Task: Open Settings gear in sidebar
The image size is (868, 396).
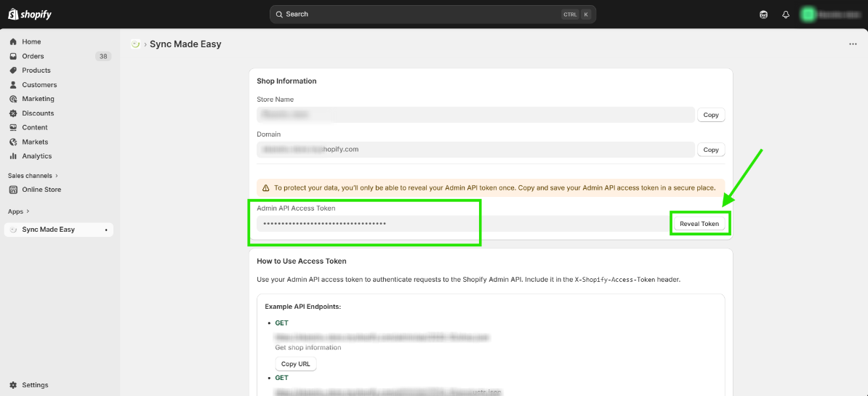Action: [13, 385]
